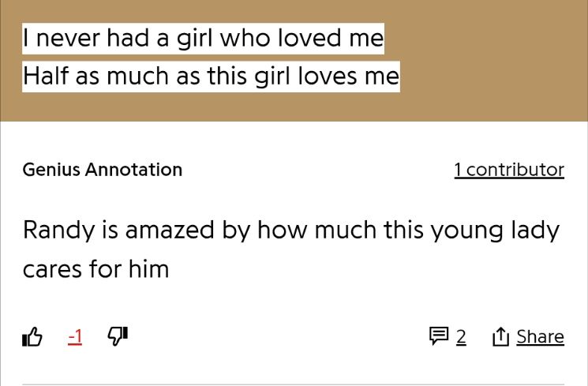This screenshot has height=386, width=588.
Task: Click the word "amazed" in the annotation
Action: point(170,230)
